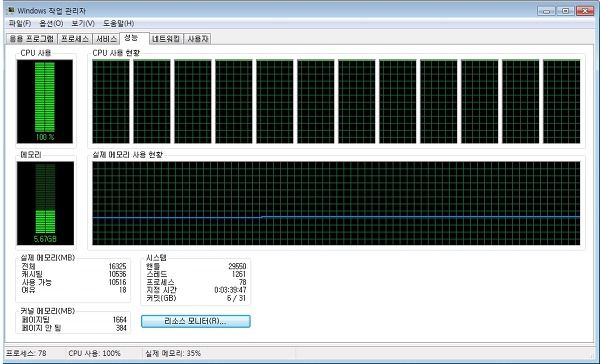Switch to the 네트워킹 tab
Viewport: 600px width, 364px height.
166,39
